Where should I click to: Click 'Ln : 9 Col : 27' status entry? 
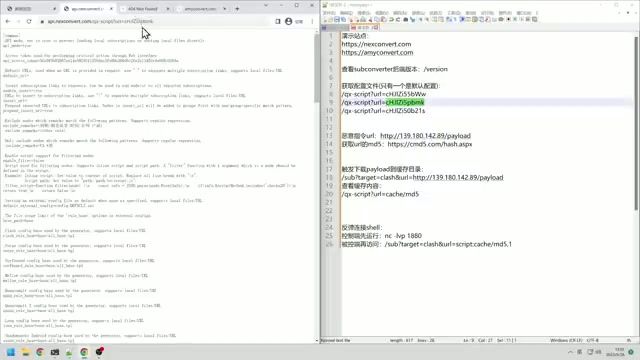pos(478,340)
